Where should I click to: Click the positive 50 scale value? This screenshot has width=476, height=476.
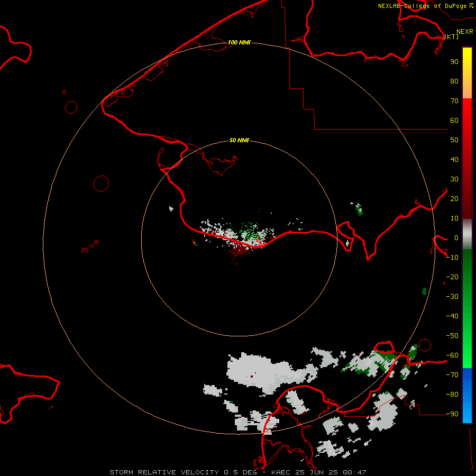coord(454,140)
